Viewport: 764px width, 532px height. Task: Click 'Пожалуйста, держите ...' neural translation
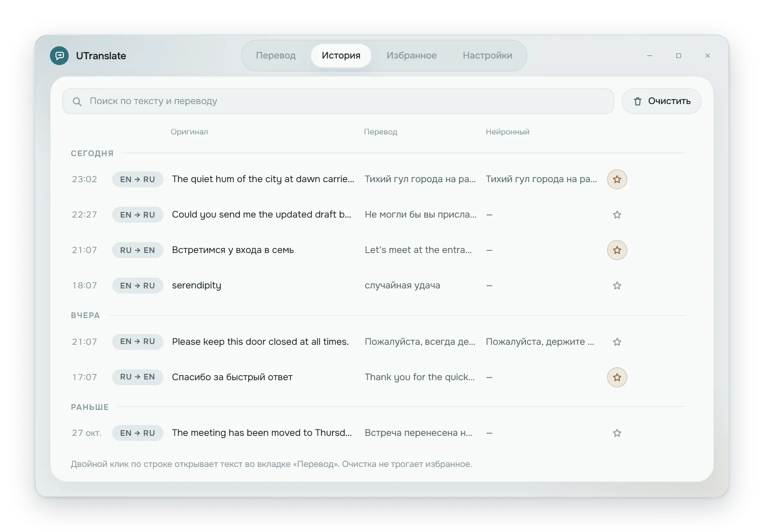pos(540,342)
